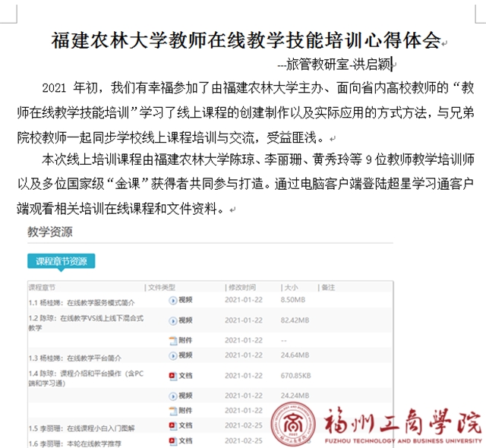
Task: Click the 备注 column header
Action: pos(328,288)
